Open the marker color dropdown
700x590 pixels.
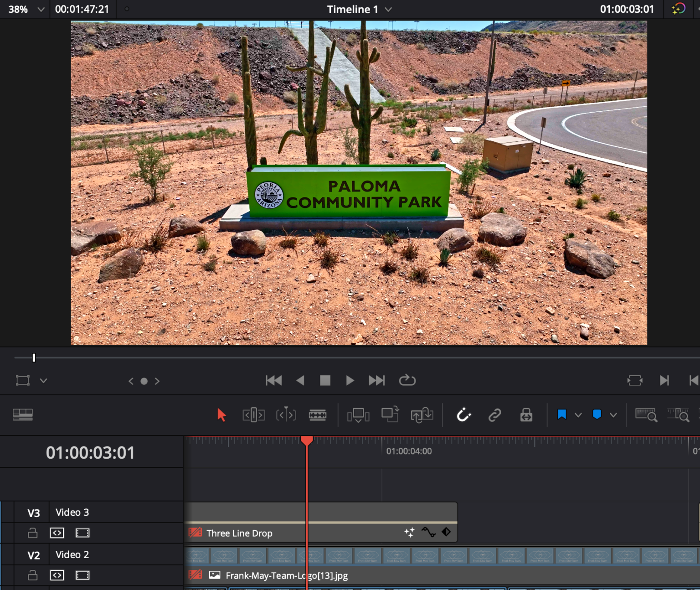coord(614,415)
